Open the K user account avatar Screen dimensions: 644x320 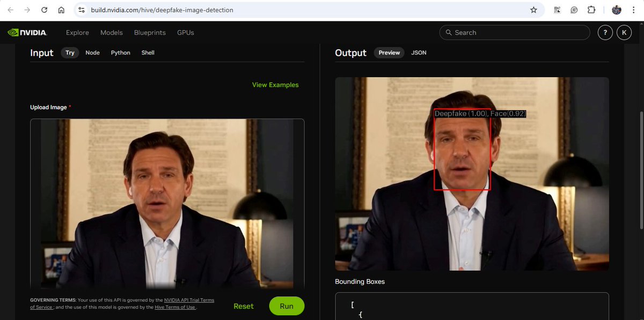(x=624, y=33)
